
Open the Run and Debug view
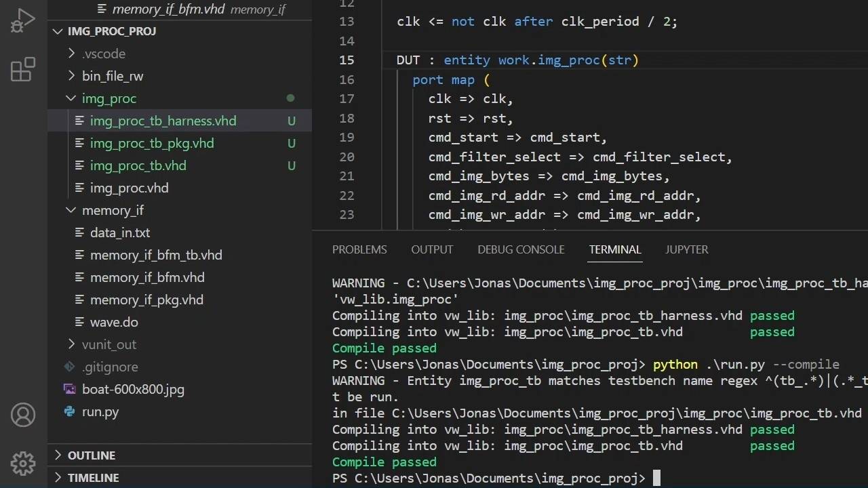(23, 20)
